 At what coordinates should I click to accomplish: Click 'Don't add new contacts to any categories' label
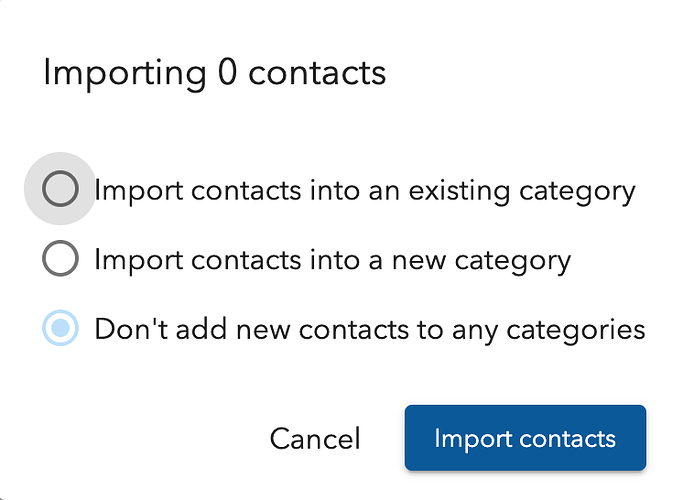370,330
